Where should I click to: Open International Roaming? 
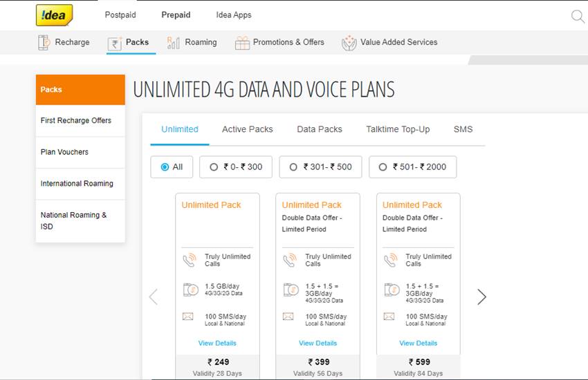[x=80, y=184]
